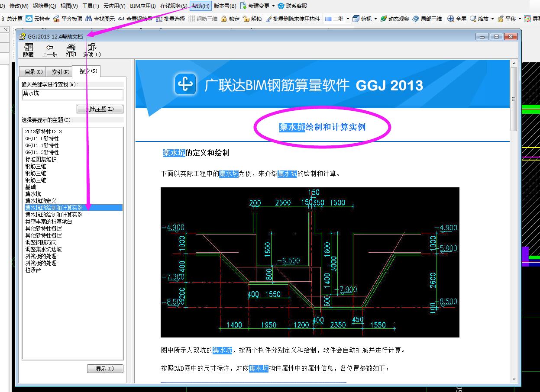Click the help content scrollbar down arrow
Screen dimensions: 540x392
click(514, 379)
